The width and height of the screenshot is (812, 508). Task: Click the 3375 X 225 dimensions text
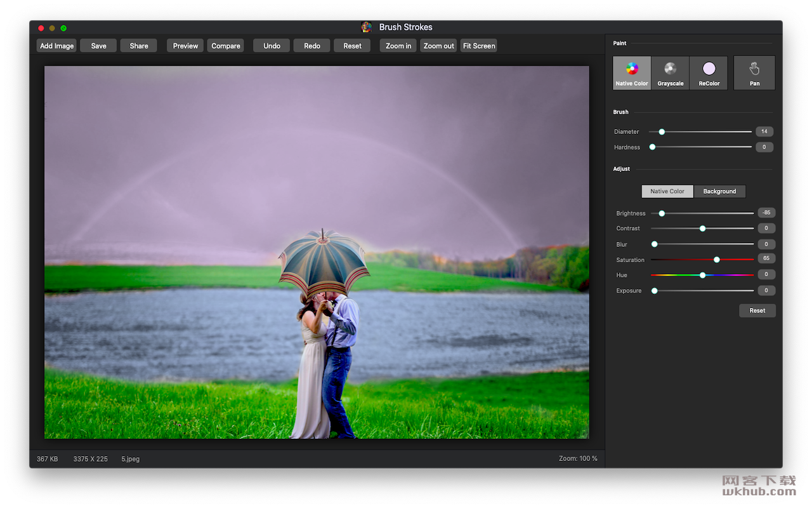coord(90,458)
